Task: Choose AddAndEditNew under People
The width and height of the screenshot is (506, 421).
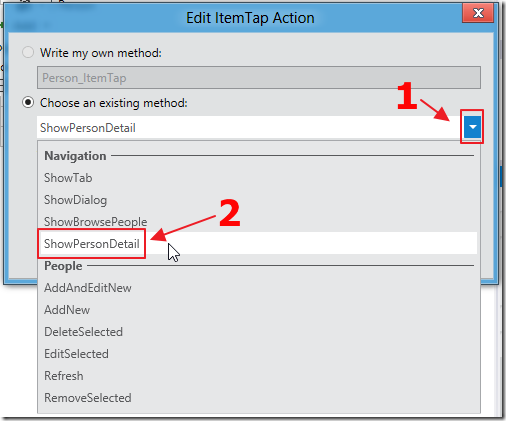Action: pyautogui.click(x=88, y=288)
